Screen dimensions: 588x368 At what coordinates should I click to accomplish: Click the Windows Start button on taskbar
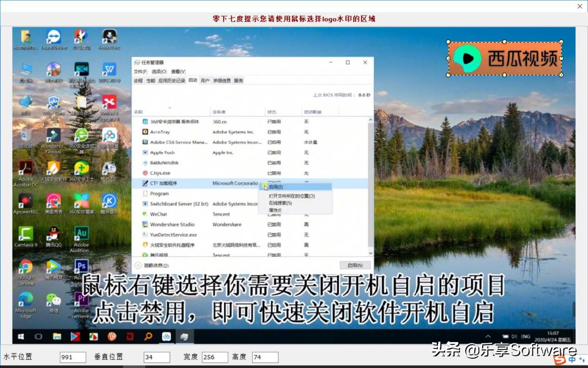pyautogui.click(x=21, y=336)
